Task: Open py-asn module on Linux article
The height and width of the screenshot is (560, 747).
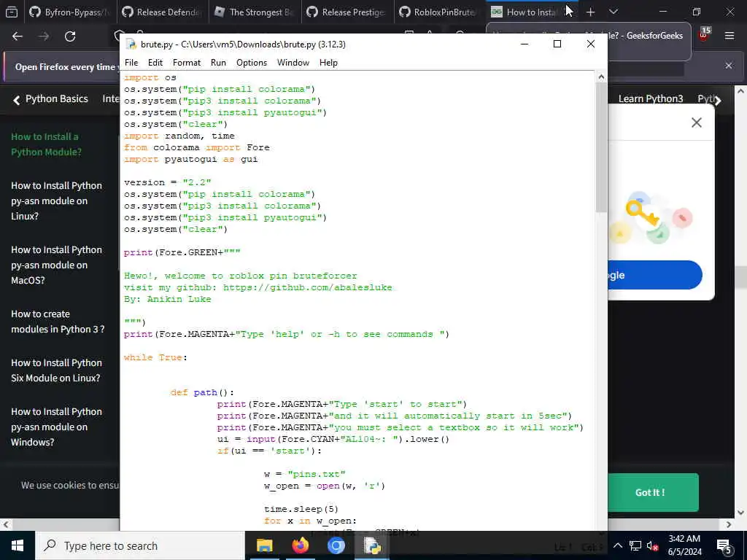Action: pyautogui.click(x=56, y=201)
